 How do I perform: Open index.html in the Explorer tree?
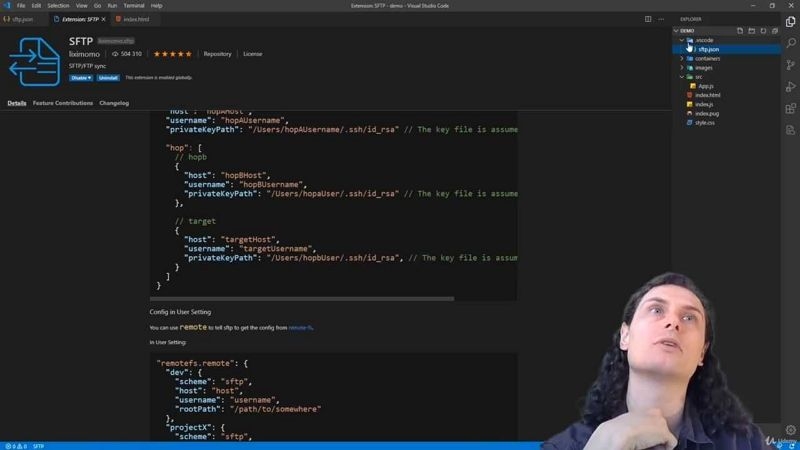tap(708, 95)
